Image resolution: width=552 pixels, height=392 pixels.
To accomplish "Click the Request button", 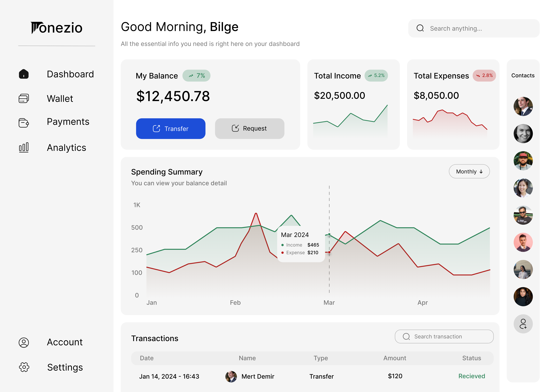I will 249,129.
